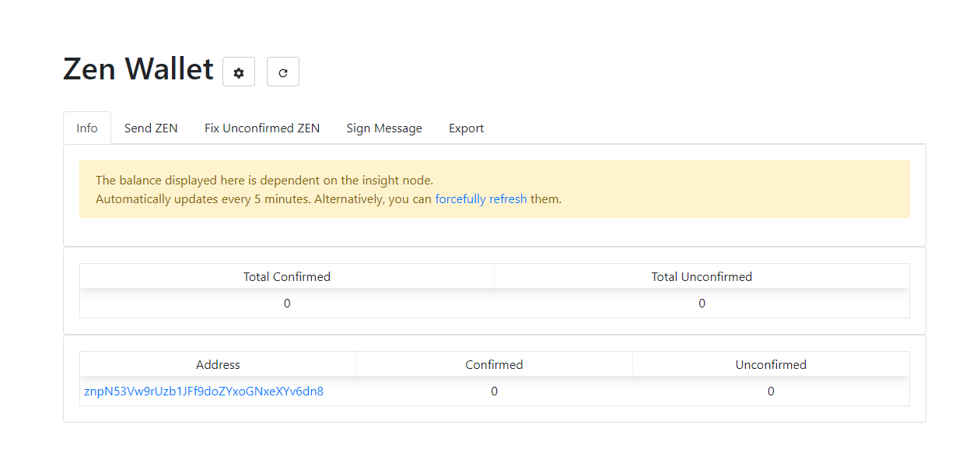Open the Send ZEN tab
The width and height of the screenshot is (980, 460).
[x=151, y=128]
